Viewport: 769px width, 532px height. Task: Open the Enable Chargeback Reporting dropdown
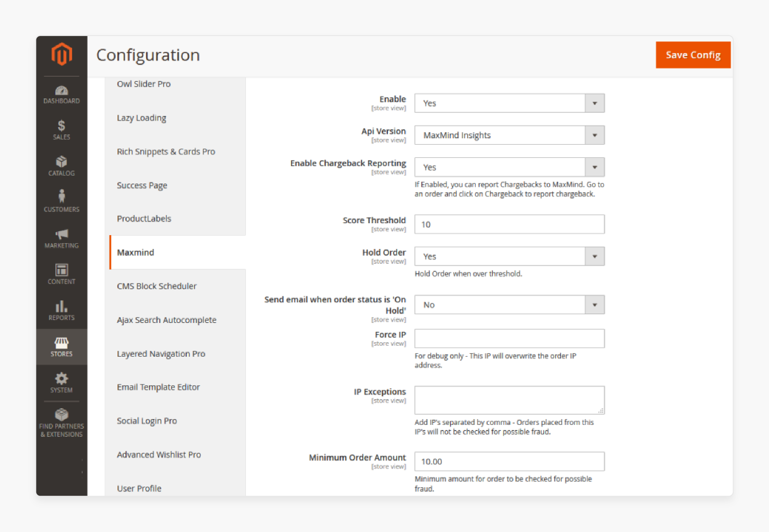[x=510, y=167]
